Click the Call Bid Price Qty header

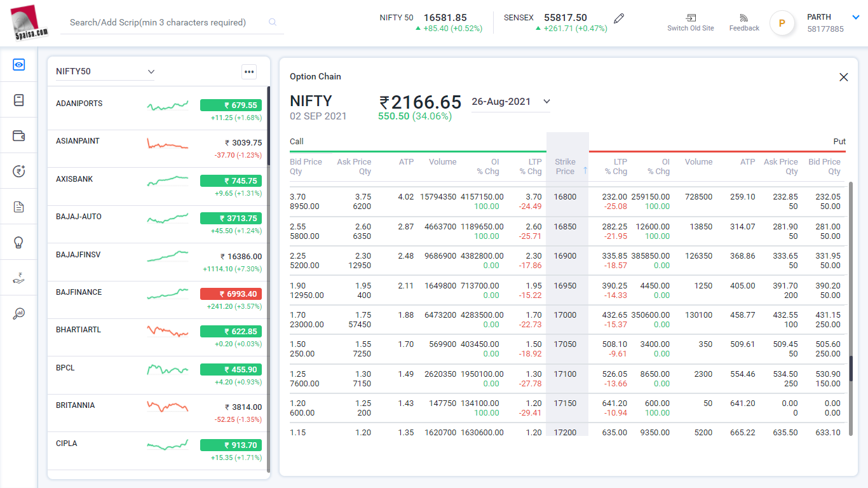coord(306,166)
